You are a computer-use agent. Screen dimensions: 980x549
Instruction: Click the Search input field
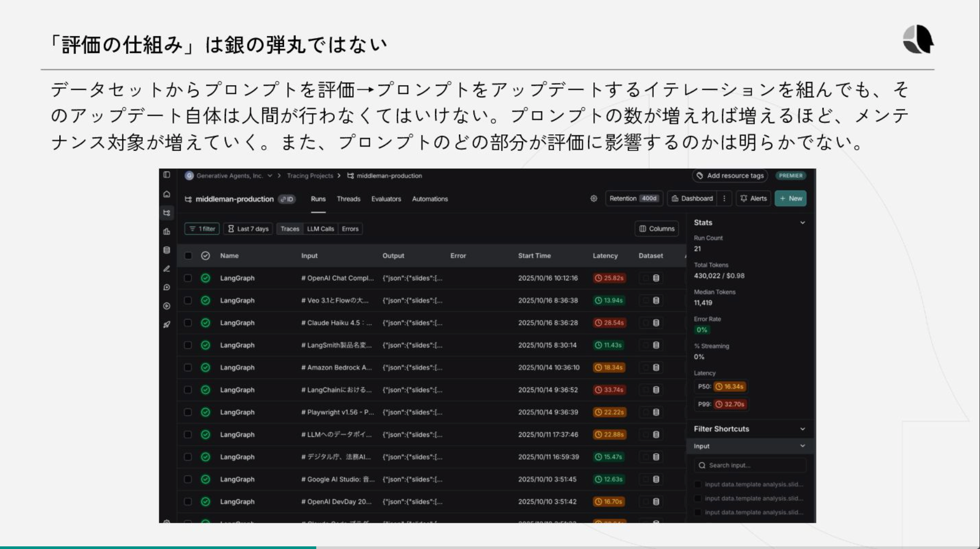pos(750,465)
